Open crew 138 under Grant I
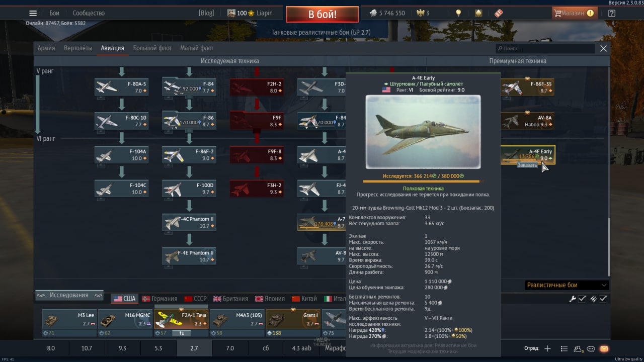 coord(274,333)
